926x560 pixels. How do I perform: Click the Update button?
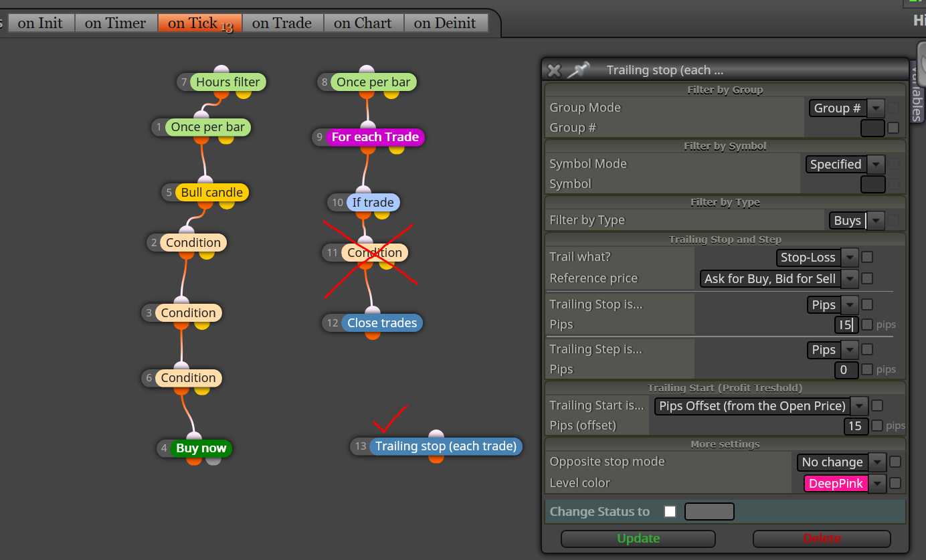638,539
